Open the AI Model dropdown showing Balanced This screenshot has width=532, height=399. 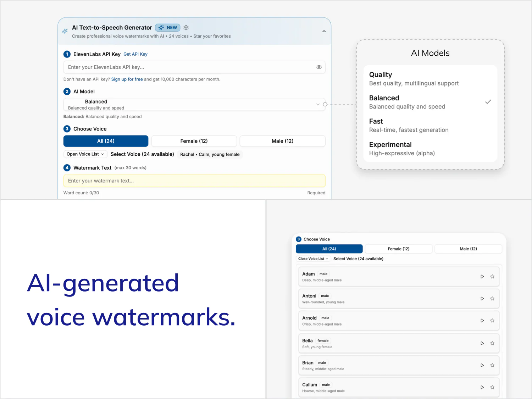coord(194,105)
